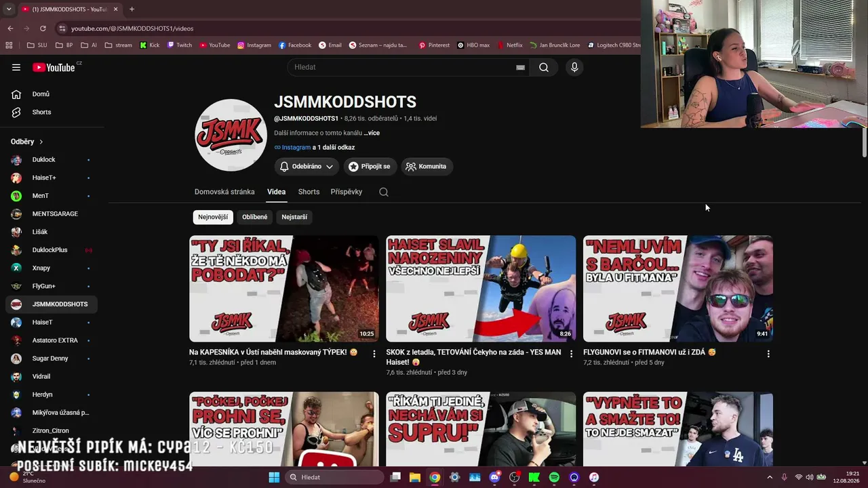
Task: Open the Odebíráno subscription dropdown
Action: click(307, 167)
